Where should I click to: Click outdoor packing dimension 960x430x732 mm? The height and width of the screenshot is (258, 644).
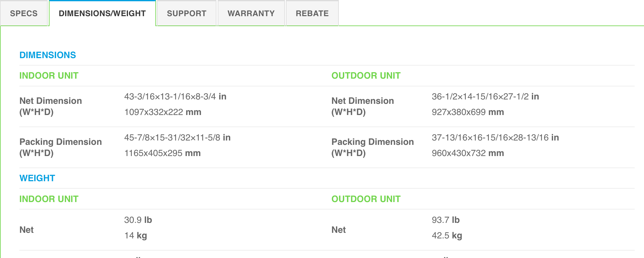click(x=467, y=153)
